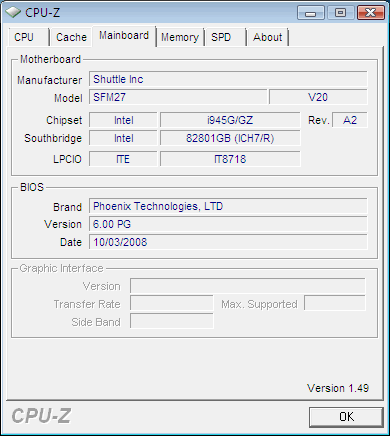Click the empty Transfer Rate field

pyautogui.click(x=172, y=304)
